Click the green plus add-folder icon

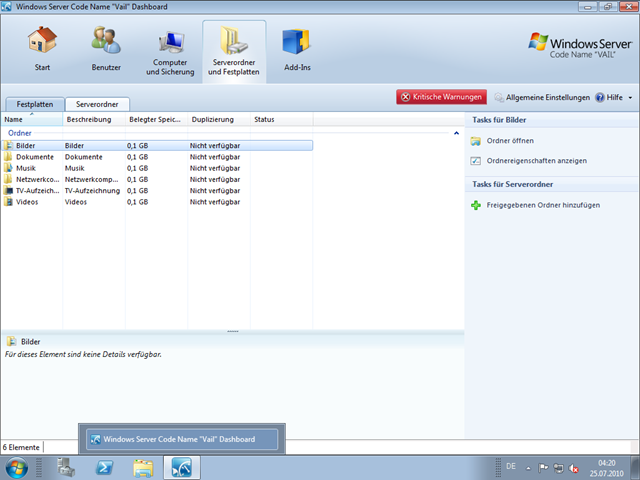476,205
